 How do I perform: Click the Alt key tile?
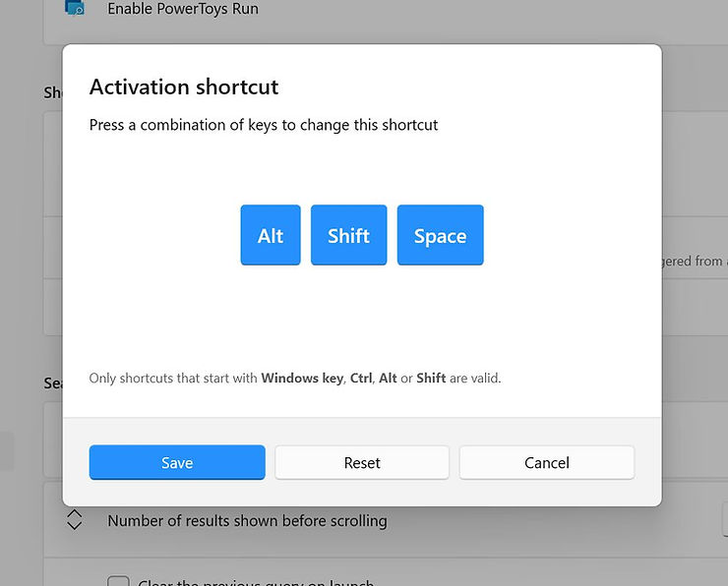pyautogui.click(x=271, y=235)
